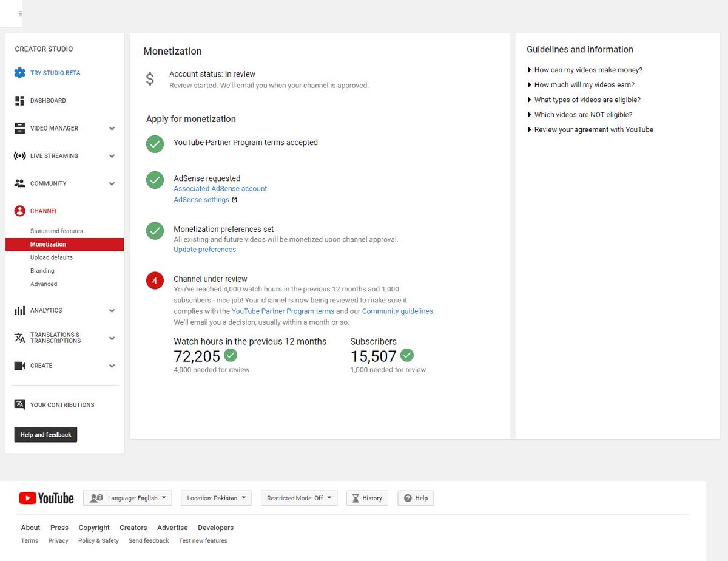Viewport: 728px width, 561px height.
Task: Expand Translations & Transcriptions chevron
Action: coord(112,338)
